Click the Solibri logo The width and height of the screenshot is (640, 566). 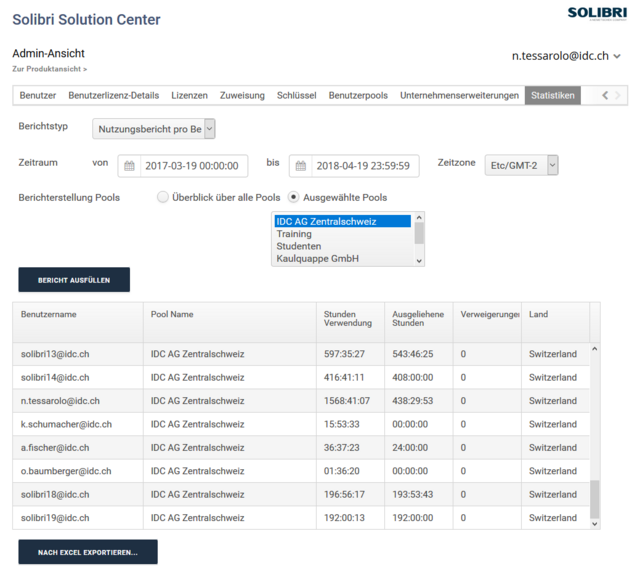tap(597, 13)
